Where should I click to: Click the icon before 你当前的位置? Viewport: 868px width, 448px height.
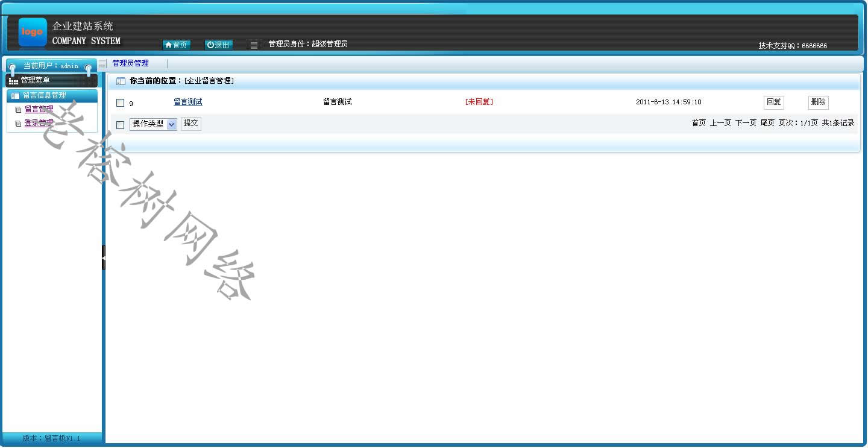tap(121, 81)
